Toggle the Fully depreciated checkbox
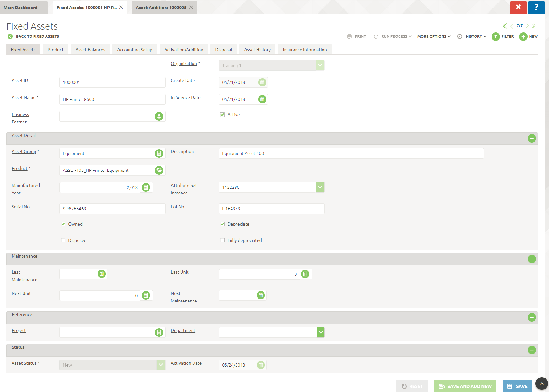 click(x=222, y=240)
